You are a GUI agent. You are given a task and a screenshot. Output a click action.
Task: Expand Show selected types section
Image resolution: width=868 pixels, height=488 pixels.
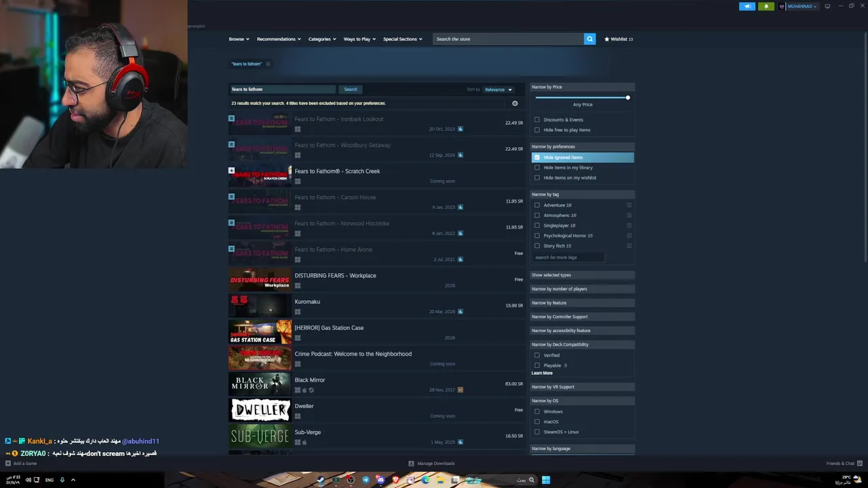click(x=583, y=274)
